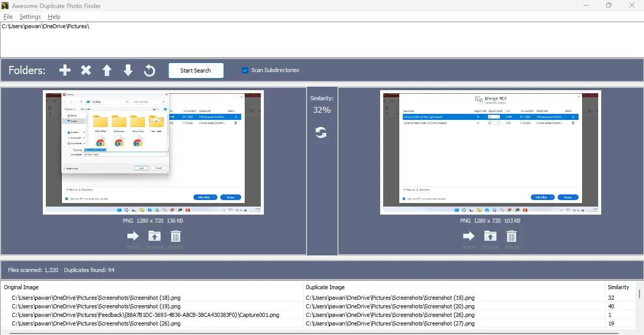Remove selected folder with the X icon
Viewport: 644px width, 335px height.
point(86,71)
